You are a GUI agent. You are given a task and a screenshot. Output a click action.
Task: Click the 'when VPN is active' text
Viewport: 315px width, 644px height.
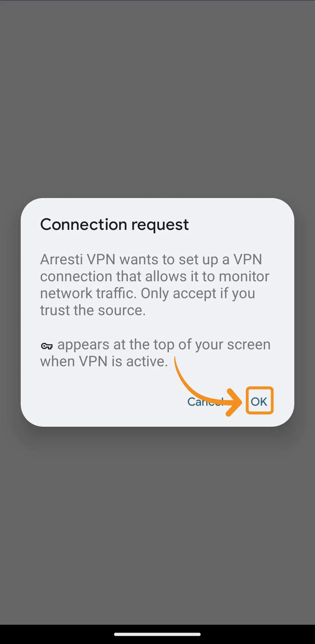click(x=104, y=361)
